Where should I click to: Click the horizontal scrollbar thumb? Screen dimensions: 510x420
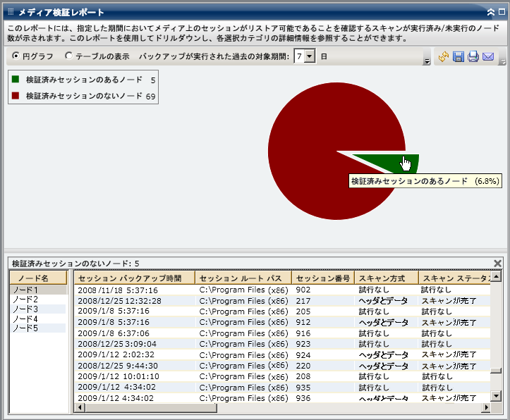point(151,407)
